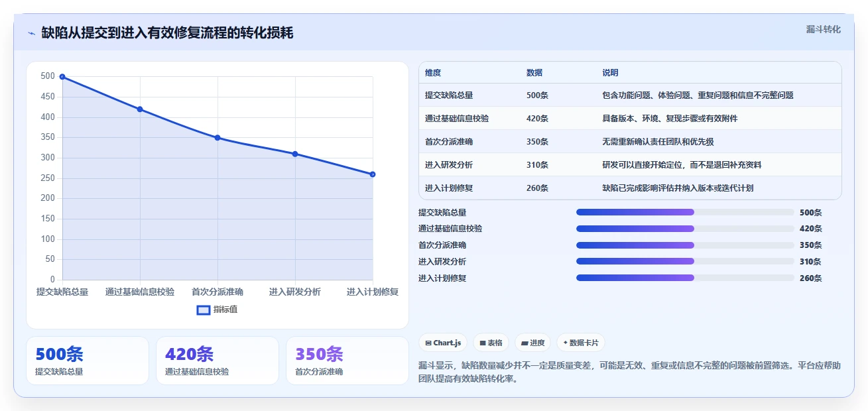
Task: Click the 维度 column header
Action: (433, 73)
